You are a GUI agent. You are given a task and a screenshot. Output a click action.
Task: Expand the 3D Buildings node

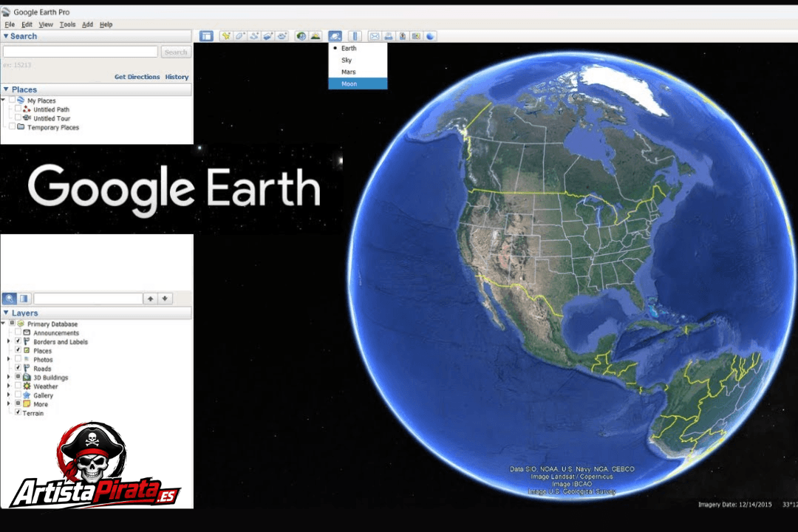(x=8, y=378)
